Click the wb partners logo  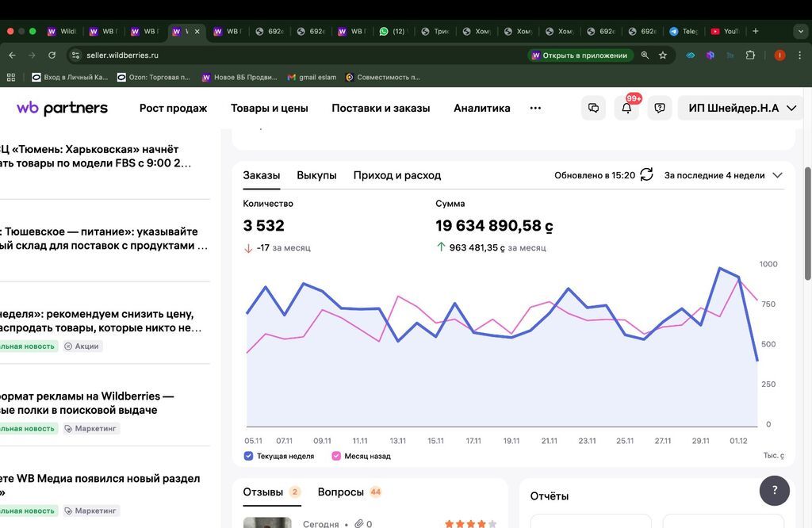click(62, 108)
